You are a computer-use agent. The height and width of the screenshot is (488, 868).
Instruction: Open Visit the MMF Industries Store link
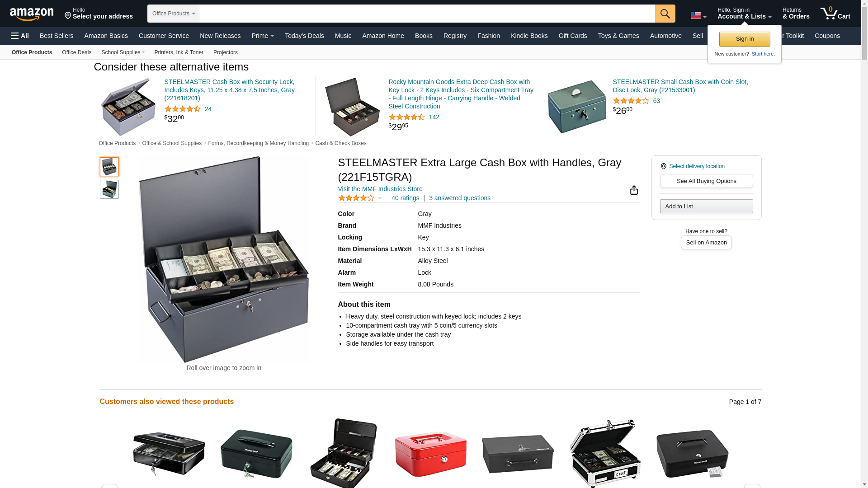point(380,189)
